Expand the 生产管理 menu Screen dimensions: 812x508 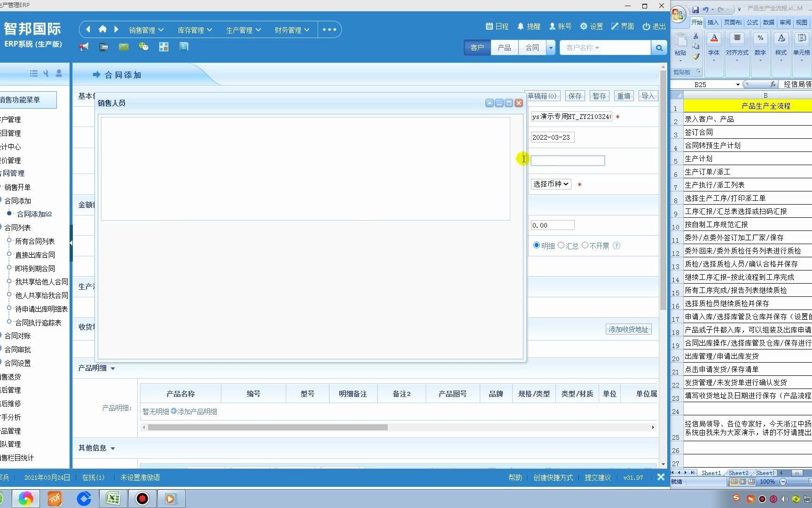click(x=243, y=30)
